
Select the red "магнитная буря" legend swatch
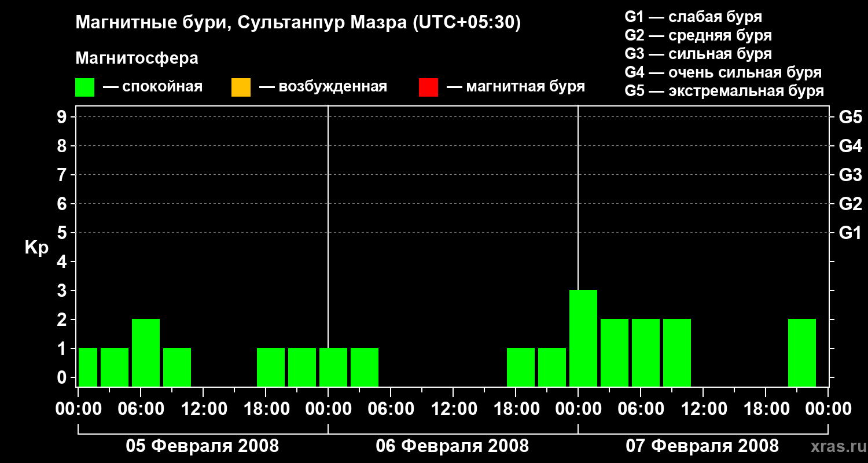pos(428,87)
